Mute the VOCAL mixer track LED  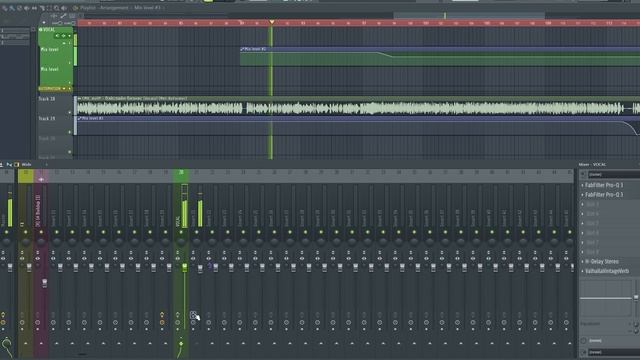(x=181, y=232)
